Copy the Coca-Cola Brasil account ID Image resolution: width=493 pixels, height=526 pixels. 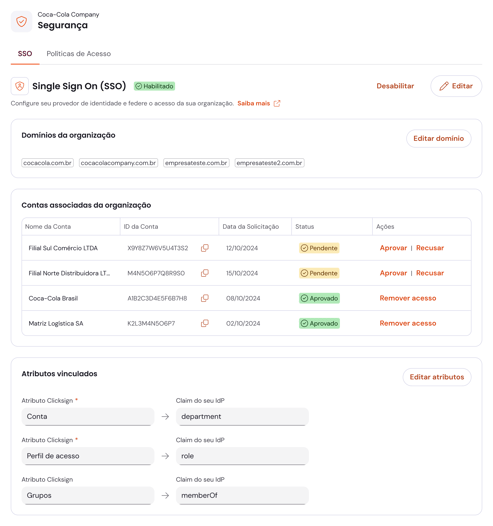[x=205, y=298]
